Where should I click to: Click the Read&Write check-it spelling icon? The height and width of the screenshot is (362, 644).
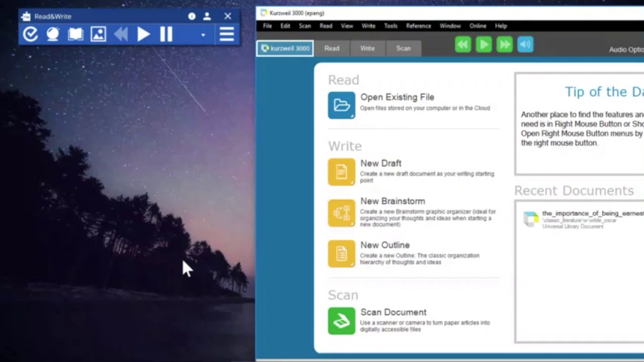point(30,34)
